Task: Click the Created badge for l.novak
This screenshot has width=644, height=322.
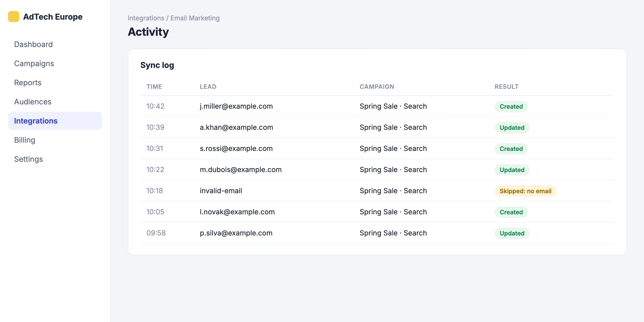Action: (x=511, y=212)
